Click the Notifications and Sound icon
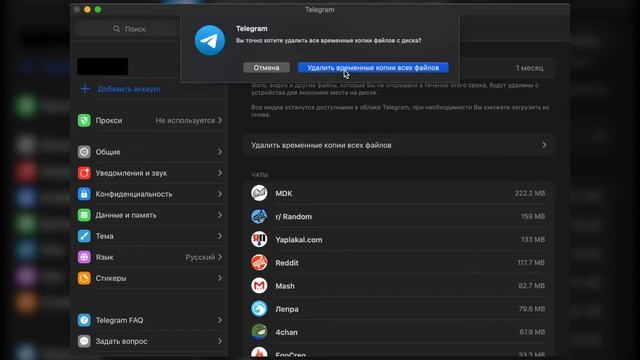The width and height of the screenshot is (640, 360). [x=84, y=173]
